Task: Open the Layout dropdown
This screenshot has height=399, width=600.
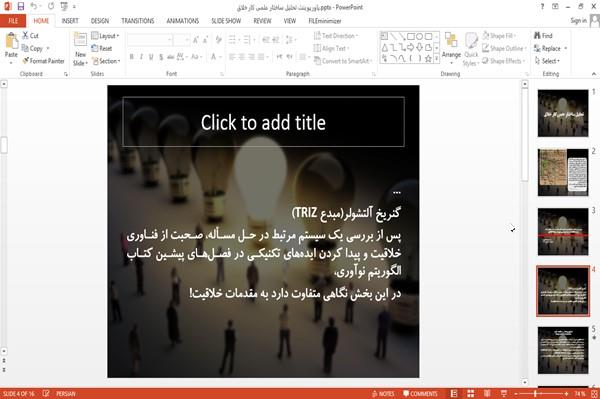Action: point(105,36)
